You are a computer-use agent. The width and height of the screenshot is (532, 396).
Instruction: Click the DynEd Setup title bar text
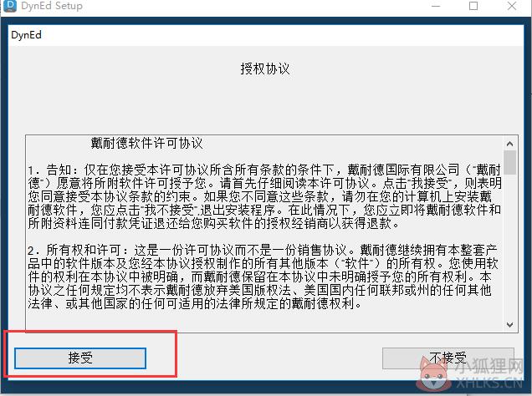52,6
